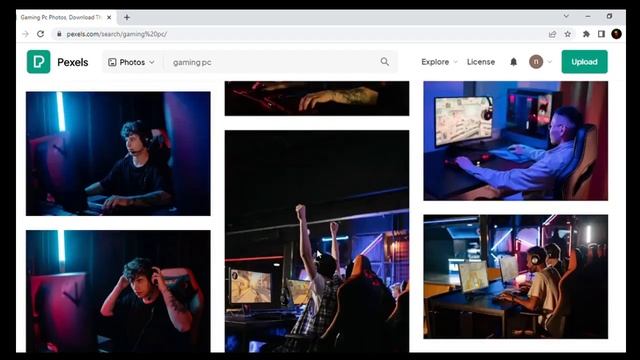Screen dimensions: 640x360
Task: Open photo of two players in esports room
Action: coord(516,276)
